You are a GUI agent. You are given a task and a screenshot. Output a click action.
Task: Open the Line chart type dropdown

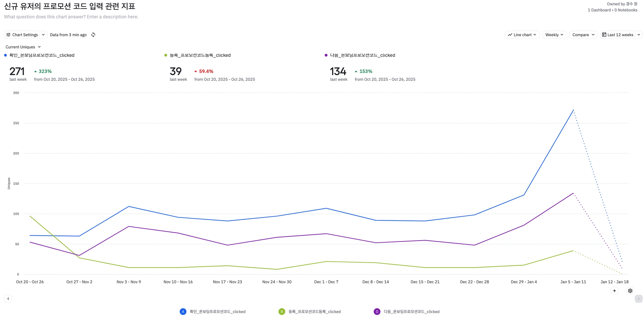(x=522, y=35)
